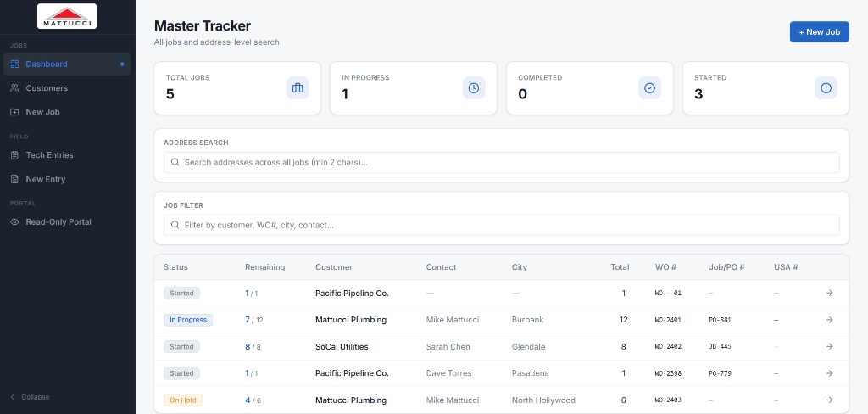
Task: Open the WO-2401 row arrow
Action: [829, 320]
